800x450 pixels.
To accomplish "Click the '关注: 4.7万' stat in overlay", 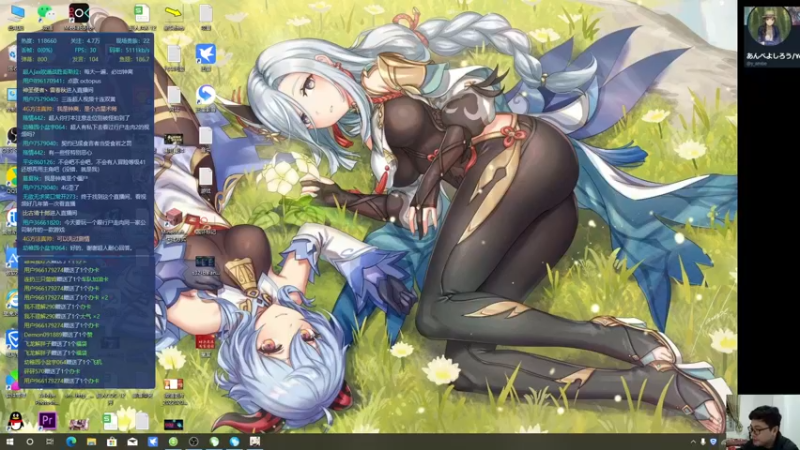I will coord(85,41).
